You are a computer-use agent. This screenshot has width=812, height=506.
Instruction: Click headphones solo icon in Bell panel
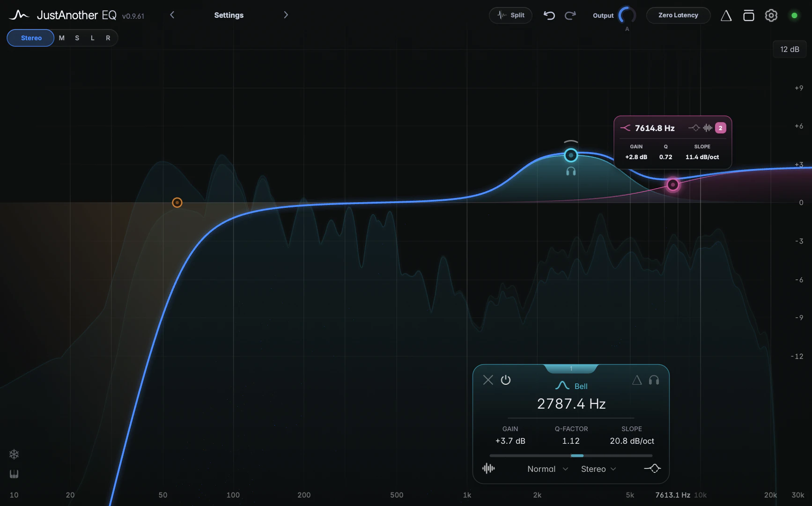coord(654,380)
